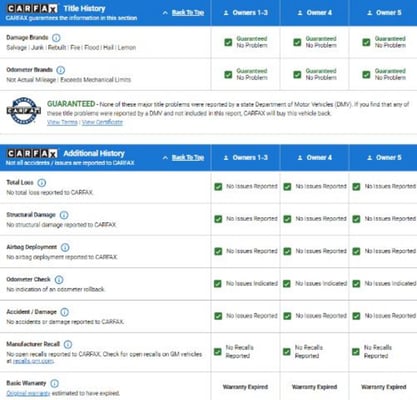The width and height of the screenshot is (417, 400).
Task: Select Owner 4 column in Title History header
Action: point(314,13)
